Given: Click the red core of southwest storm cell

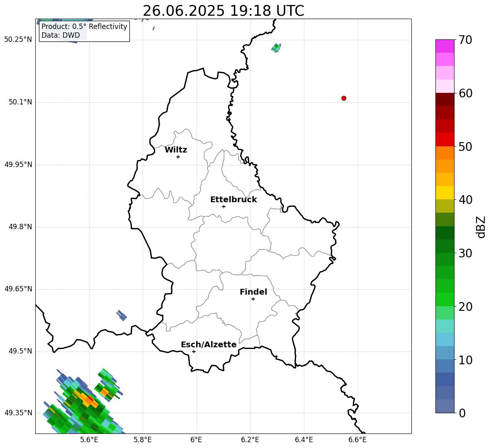Looking at the screenshot, I should tap(90, 399).
